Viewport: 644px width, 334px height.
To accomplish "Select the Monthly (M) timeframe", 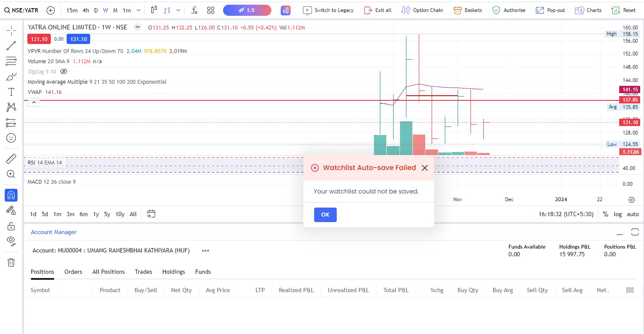I will point(115,10).
